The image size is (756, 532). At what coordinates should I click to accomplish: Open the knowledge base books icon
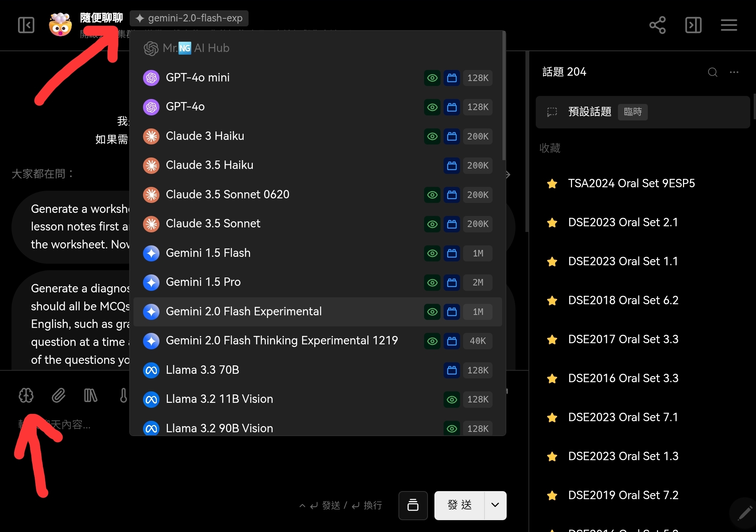tap(91, 395)
